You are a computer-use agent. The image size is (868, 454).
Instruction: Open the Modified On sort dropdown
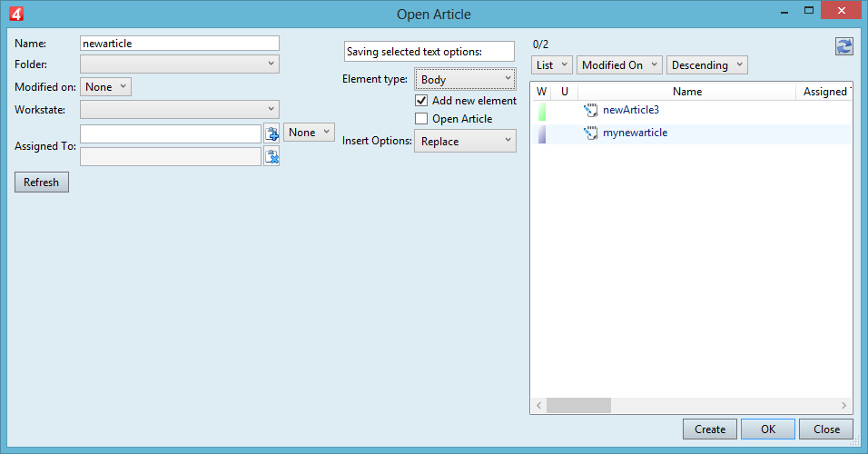tap(619, 65)
